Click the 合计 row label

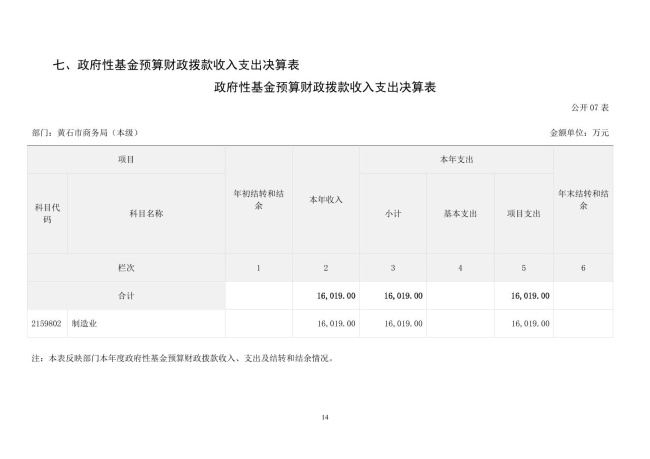[126, 296]
